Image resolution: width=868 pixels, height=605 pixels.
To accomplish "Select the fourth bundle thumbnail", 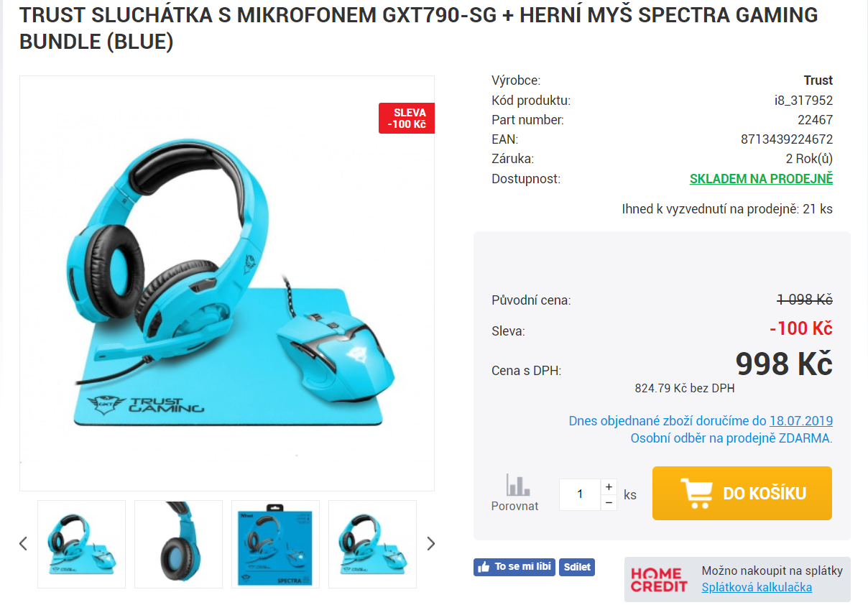I will click(372, 544).
